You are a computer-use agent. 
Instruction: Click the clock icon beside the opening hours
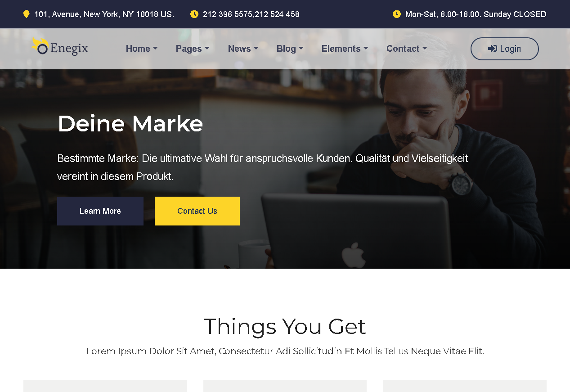pyautogui.click(x=397, y=14)
